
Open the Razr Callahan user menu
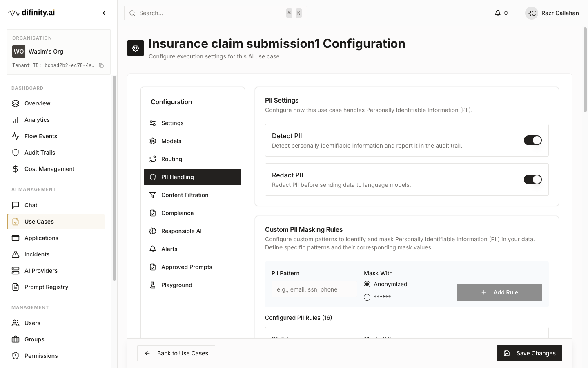tap(552, 13)
